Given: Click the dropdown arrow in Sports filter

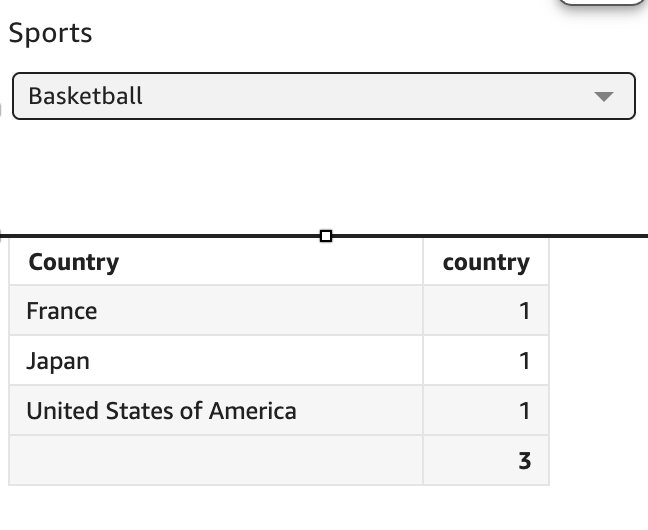Looking at the screenshot, I should pos(603,97).
